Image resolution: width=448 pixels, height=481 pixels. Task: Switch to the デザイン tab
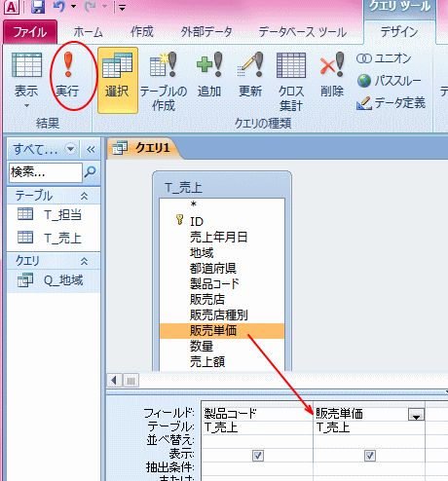(x=399, y=32)
